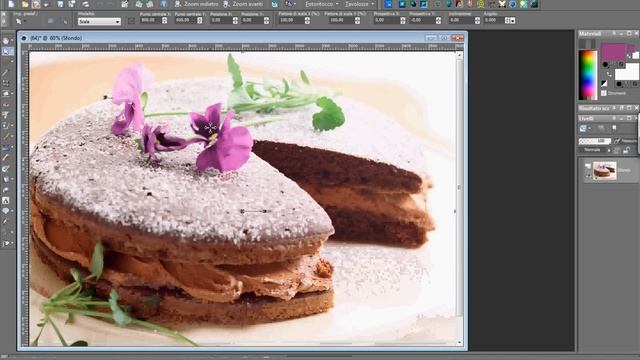Screen dimensions: 640x360
Task: Click the Save As icon beside Save
Action: [x=72, y=4]
